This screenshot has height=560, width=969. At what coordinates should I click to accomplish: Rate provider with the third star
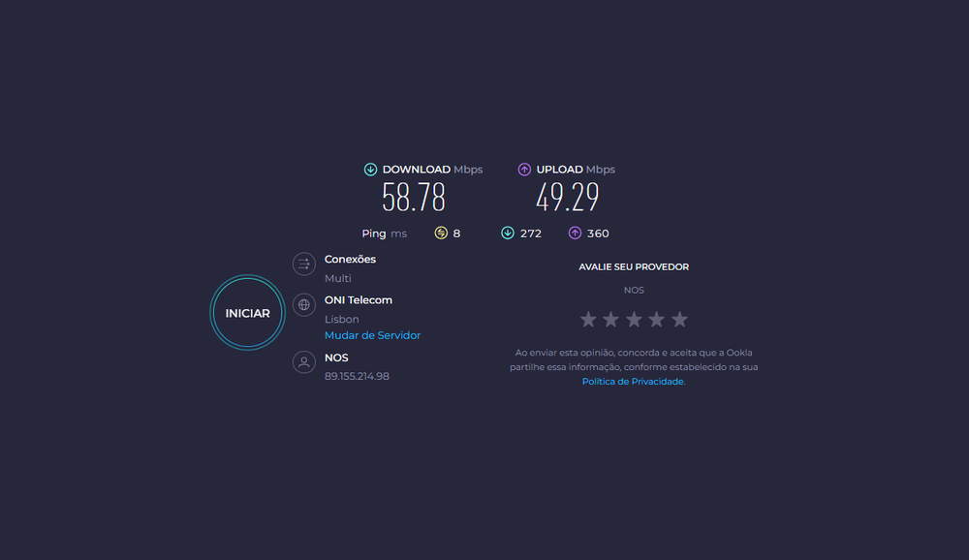634,320
